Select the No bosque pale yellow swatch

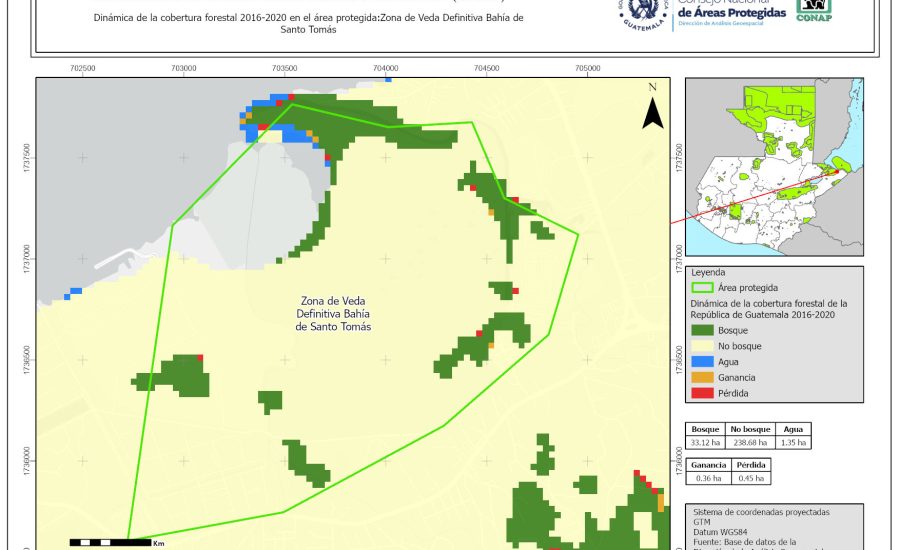click(x=702, y=345)
